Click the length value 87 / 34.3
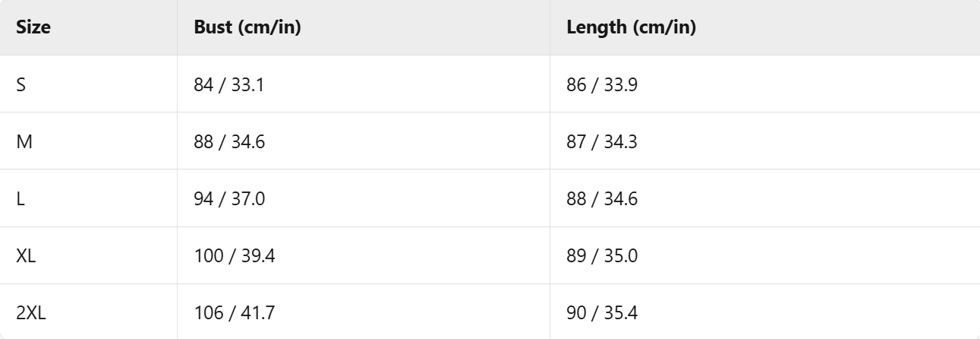 [602, 141]
